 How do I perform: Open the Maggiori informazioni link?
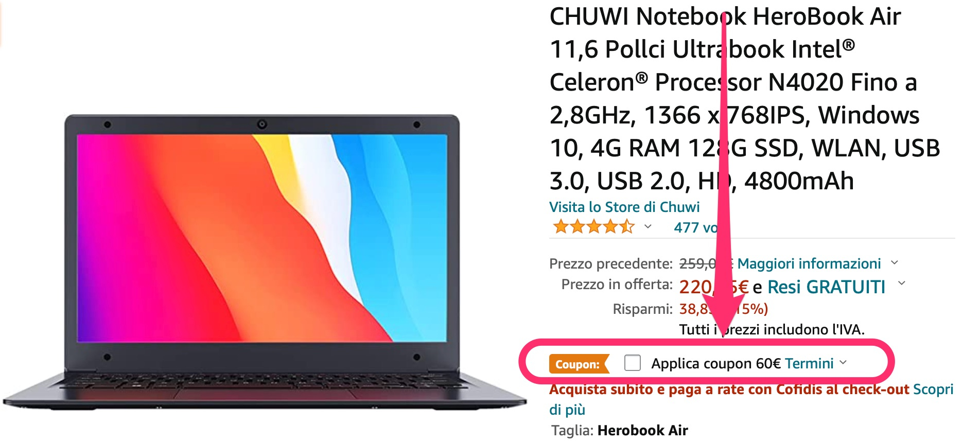(x=809, y=263)
